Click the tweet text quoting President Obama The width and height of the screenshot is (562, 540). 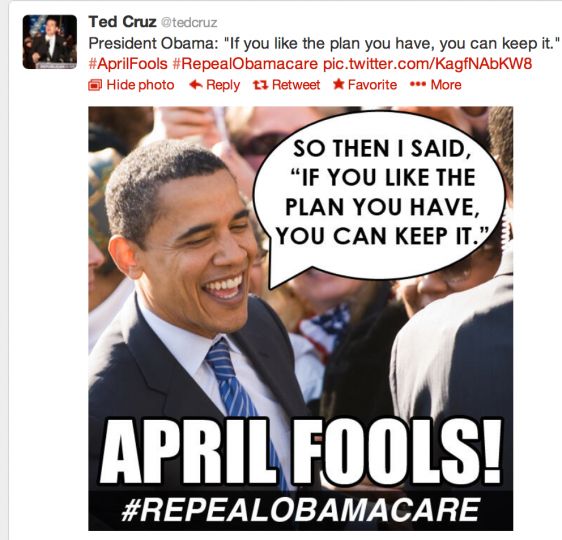pyautogui.click(x=324, y=43)
